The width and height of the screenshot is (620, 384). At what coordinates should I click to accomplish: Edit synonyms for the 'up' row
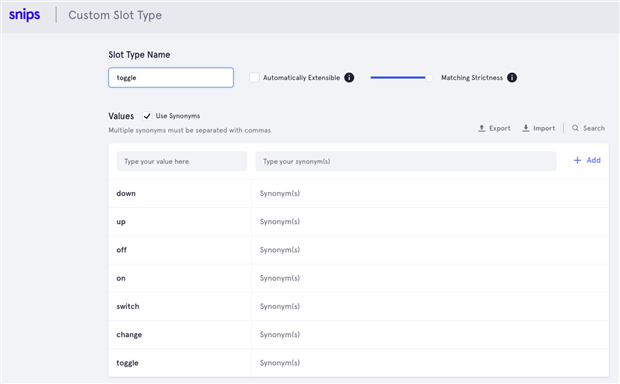tap(280, 222)
